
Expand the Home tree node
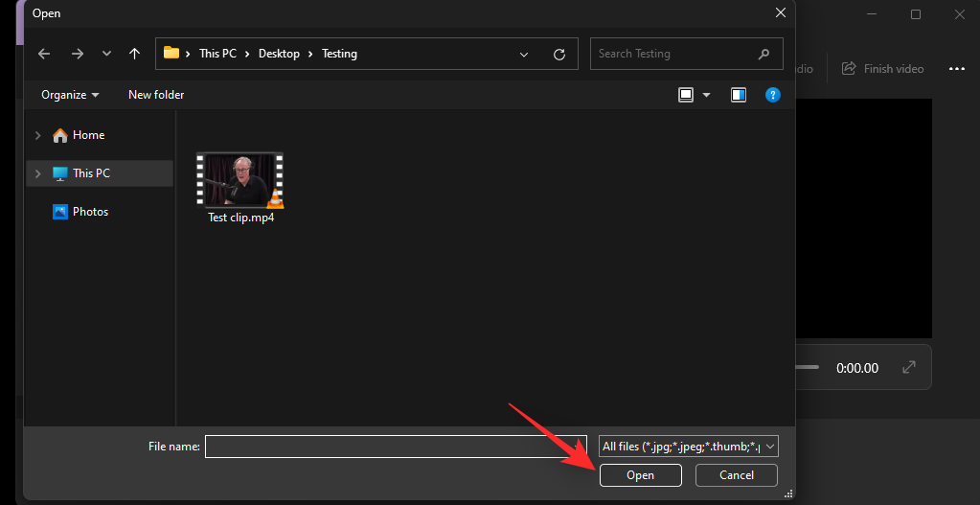point(38,135)
